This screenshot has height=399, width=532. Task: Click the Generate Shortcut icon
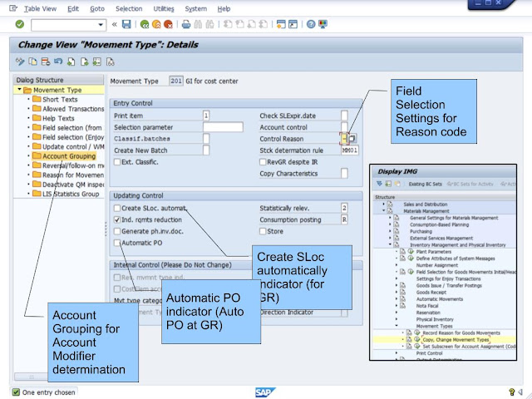[293, 24]
